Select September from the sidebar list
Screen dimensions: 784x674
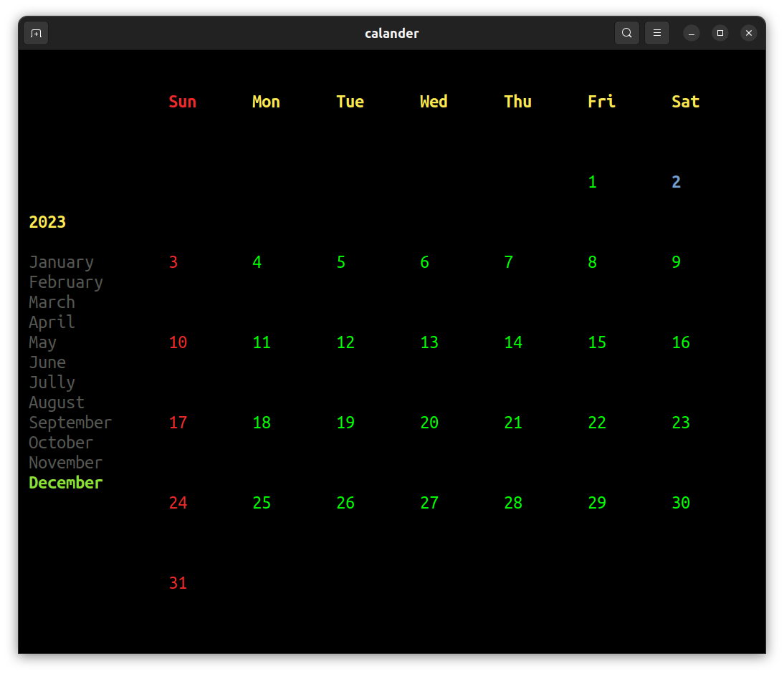pos(70,423)
